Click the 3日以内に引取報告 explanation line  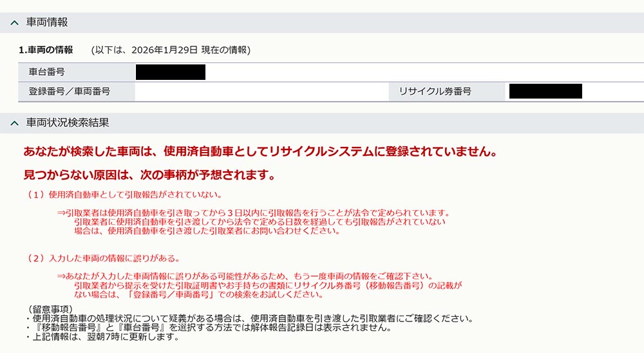point(253,213)
